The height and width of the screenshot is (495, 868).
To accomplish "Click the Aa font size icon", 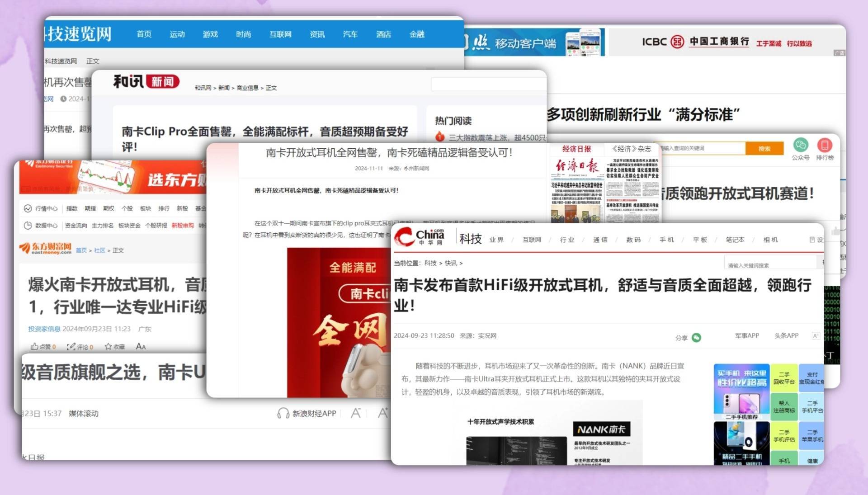I will click(x=141, y=347).
